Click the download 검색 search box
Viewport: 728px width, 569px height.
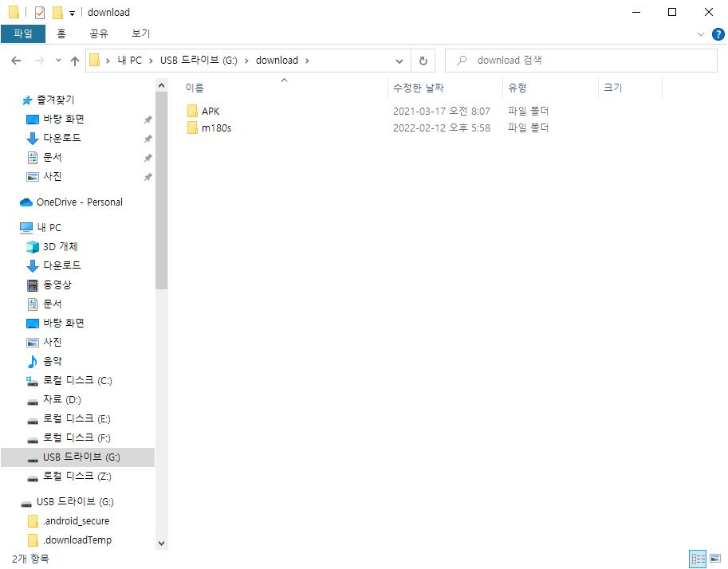tap(580, 61)
